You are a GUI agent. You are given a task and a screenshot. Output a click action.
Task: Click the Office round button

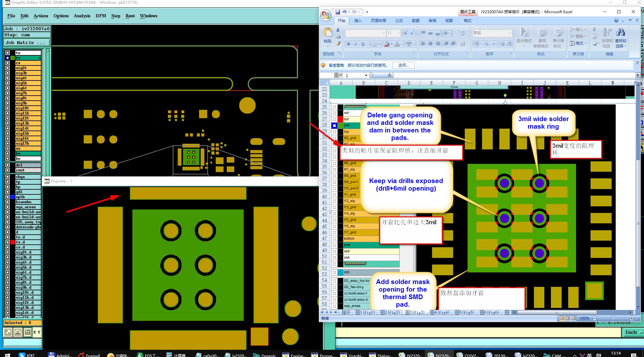pyautogui.click(x=326, y=15)
